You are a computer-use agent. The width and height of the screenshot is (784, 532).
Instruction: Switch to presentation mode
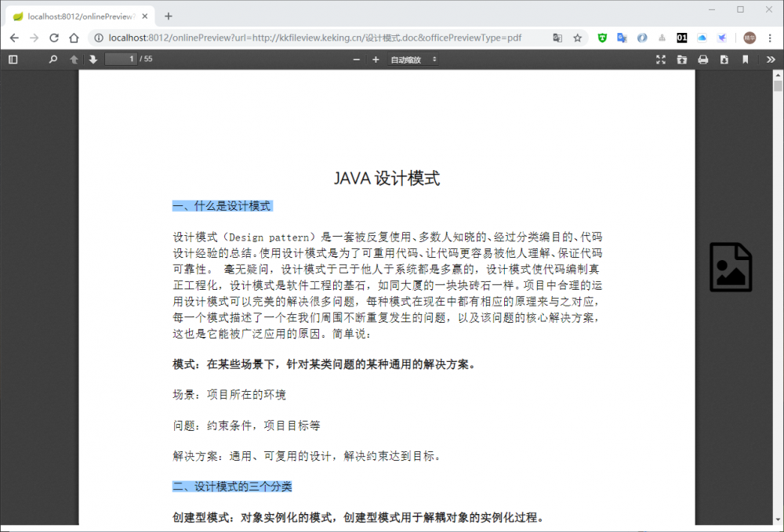coord(661,59)
